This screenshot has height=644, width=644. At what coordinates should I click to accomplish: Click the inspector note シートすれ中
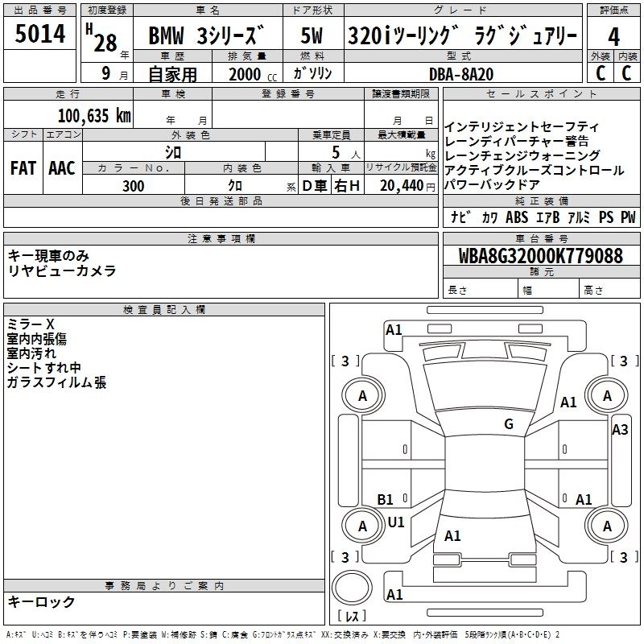[43, 368]
